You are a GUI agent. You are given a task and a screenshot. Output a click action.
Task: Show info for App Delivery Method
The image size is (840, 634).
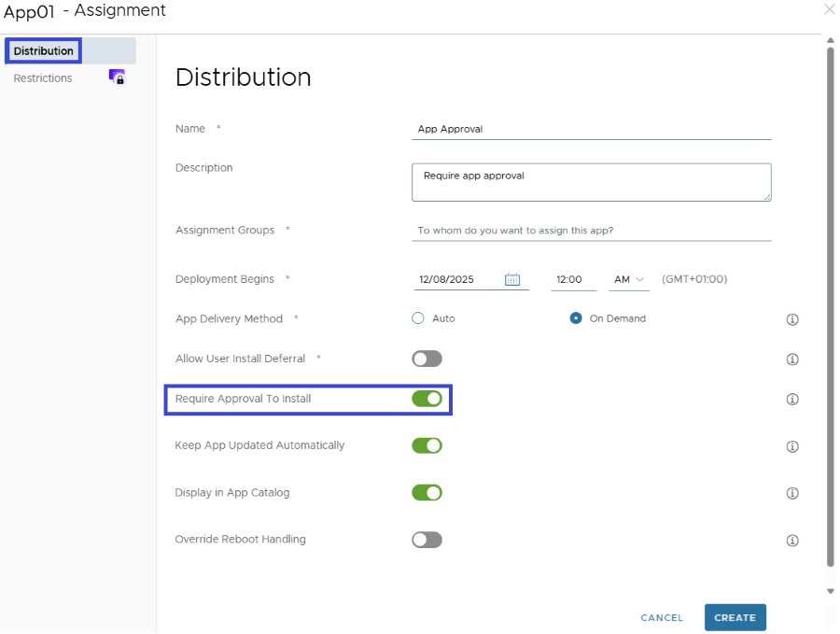pyautogui.click(x=792, y=319)
